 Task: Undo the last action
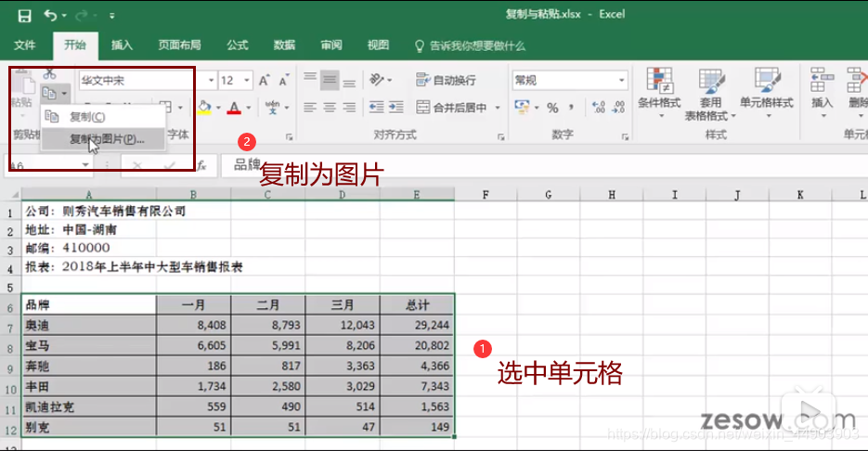(50, 16)
